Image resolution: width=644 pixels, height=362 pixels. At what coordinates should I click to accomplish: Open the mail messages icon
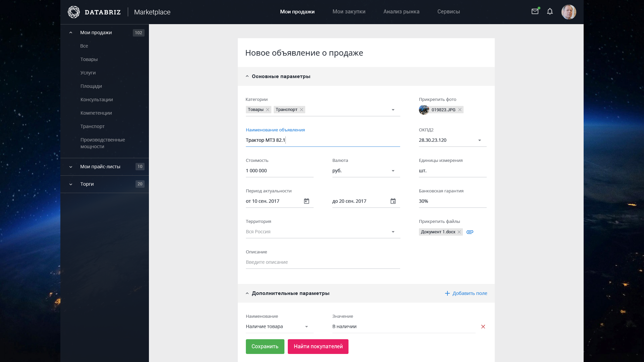tap(535, 12)
